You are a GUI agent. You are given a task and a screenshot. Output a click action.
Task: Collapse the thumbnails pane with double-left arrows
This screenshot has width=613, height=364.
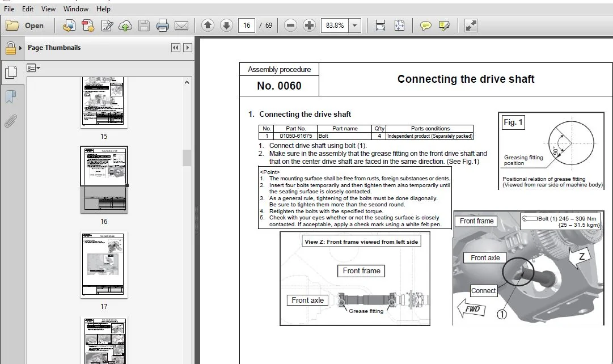click(x=176, y=48)
